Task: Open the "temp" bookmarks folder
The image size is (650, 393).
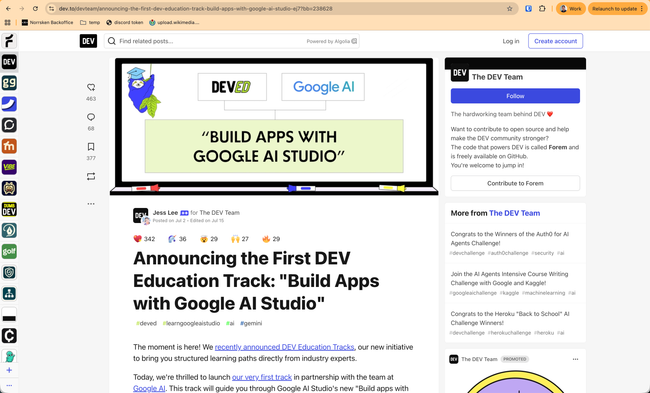Action: [x=90, y=22]
